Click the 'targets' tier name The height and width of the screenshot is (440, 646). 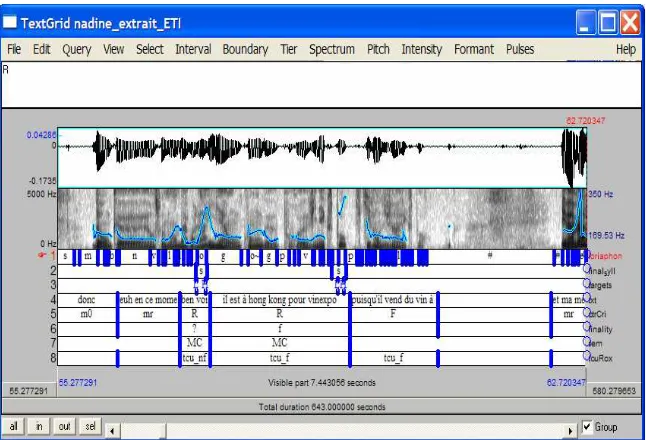point(600,285)
